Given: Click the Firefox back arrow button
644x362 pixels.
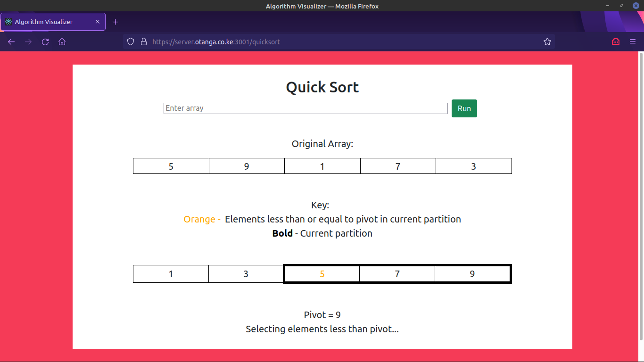Looking at the screenshot, I should [x=11, y=42].
